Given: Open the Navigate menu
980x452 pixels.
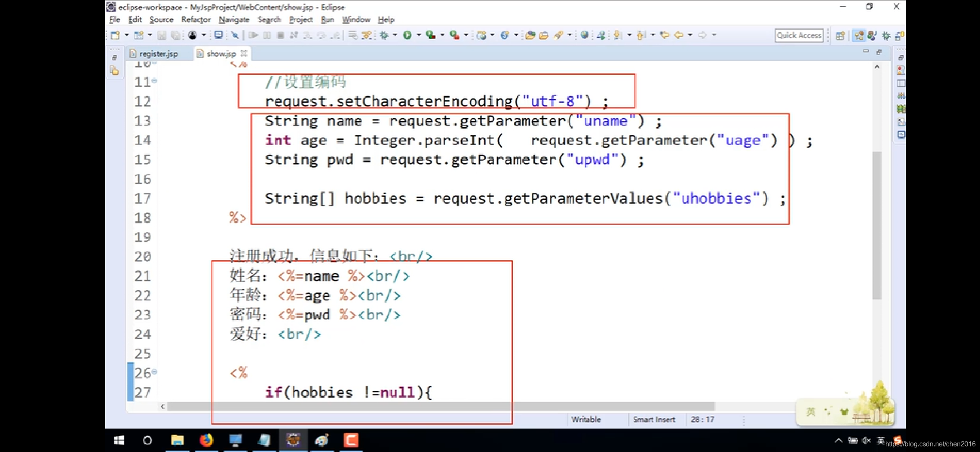Looking at the screenshot, I should 234,20.
